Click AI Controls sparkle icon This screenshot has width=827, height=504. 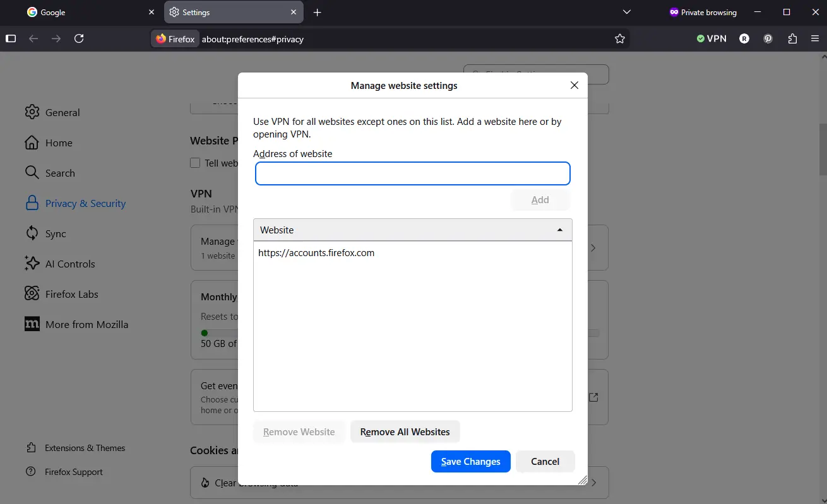click(x=32, y=264)
